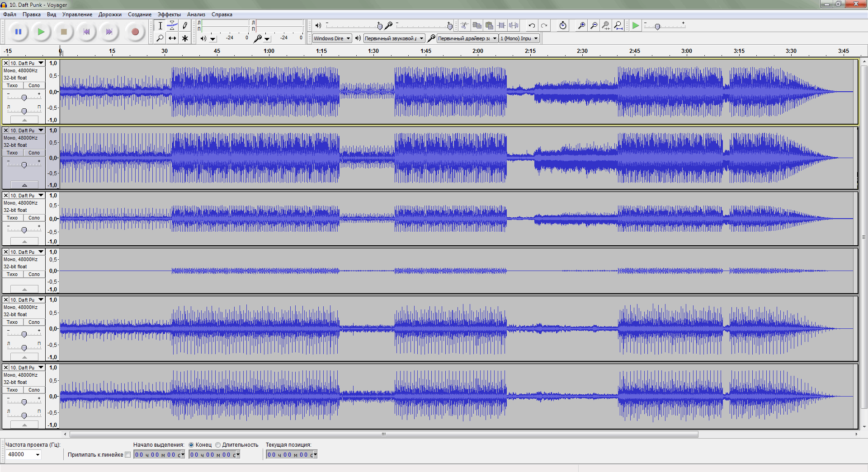Enable the Прилипать к линейке checkbox
The image size is (868, 472).
127,455
